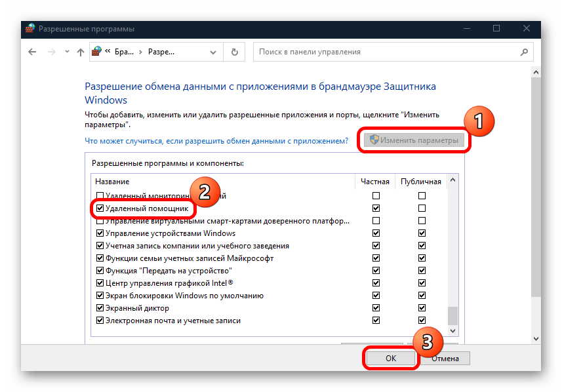
Task: Toggle 'Управление устройствами Windows' checkbox
Action: (100, 233)
